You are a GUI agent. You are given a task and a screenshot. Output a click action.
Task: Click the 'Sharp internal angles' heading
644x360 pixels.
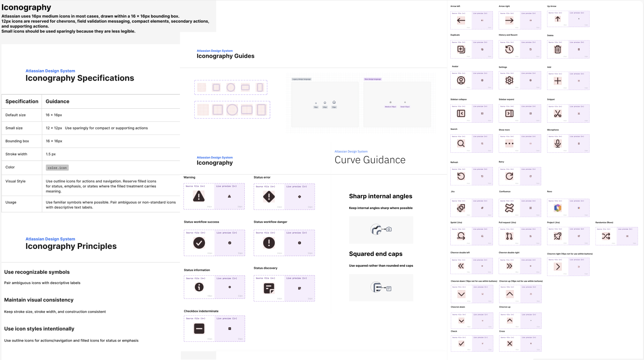pos(381,196)
